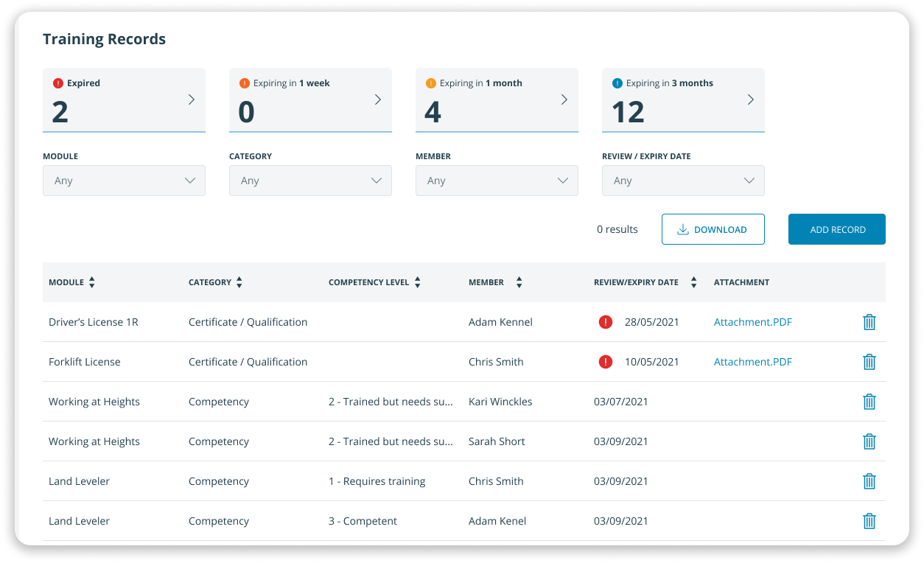Select the 1 month count 4
This screenshot has width=924, height=563.
coord(433,112)
